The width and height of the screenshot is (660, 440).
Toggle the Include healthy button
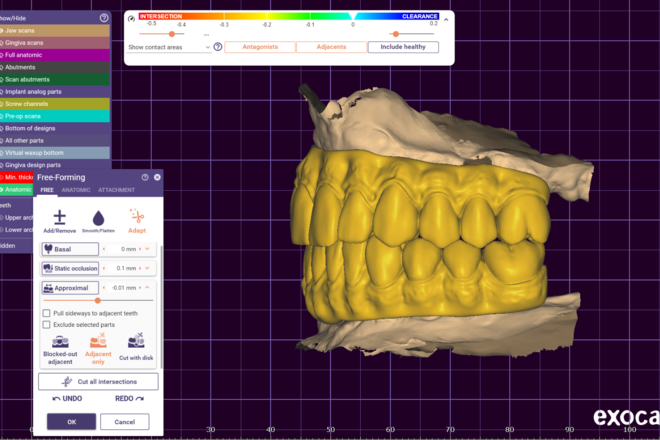pos(403,47)
